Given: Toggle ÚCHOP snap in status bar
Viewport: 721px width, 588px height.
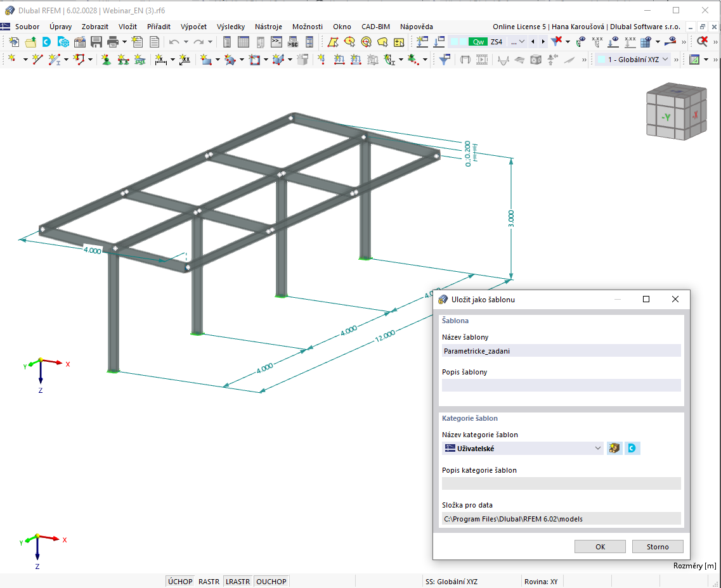Looking at the screenshot, I should [x=180, y=582].
